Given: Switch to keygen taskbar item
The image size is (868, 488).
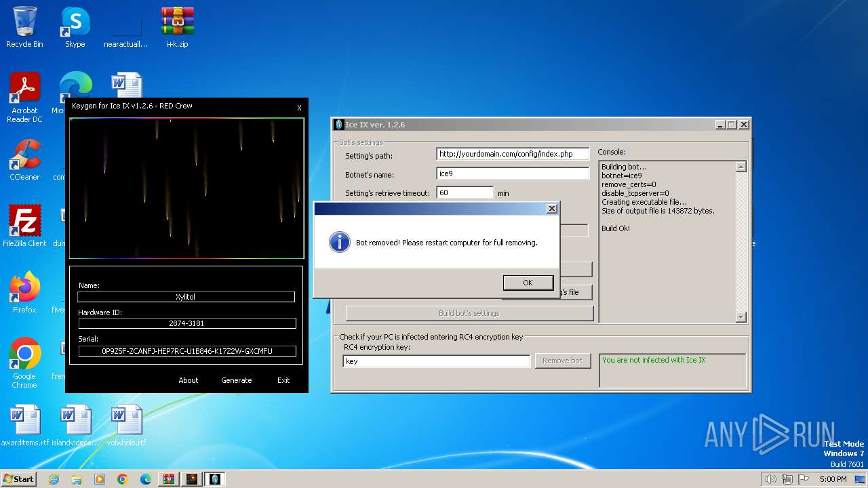Looking at the screenshot, I should coord(192,479).
